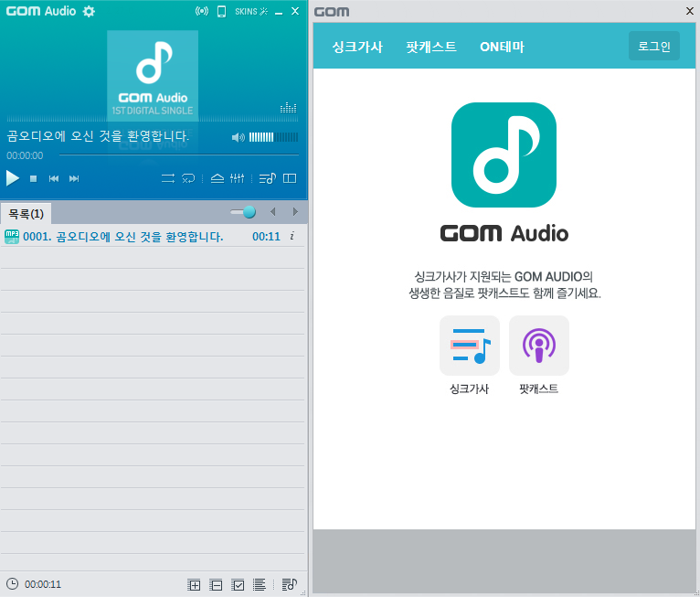Viewport: 700px width, 597px height.
Task: Add files with the plus icon
Action: tap(194, 584)
